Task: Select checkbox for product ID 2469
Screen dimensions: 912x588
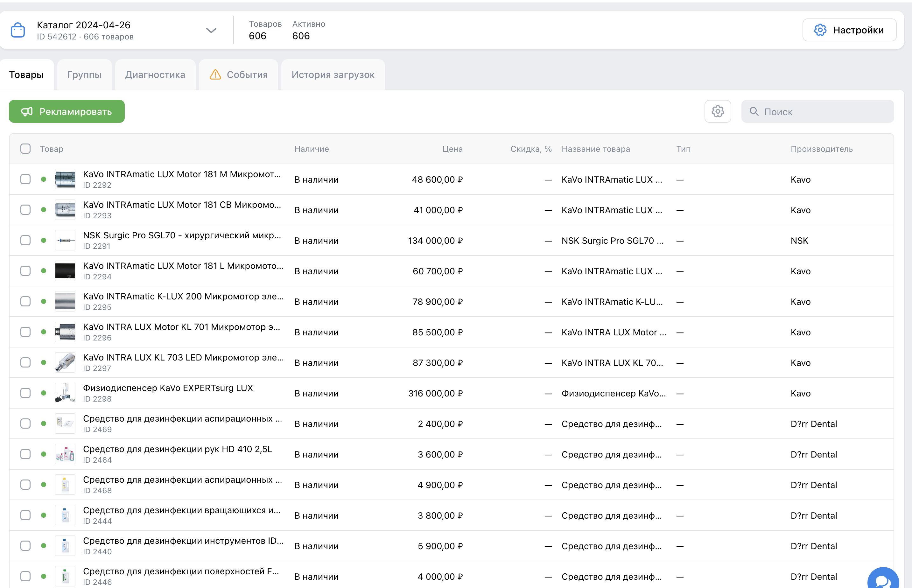Action: (x=25, y=423)
